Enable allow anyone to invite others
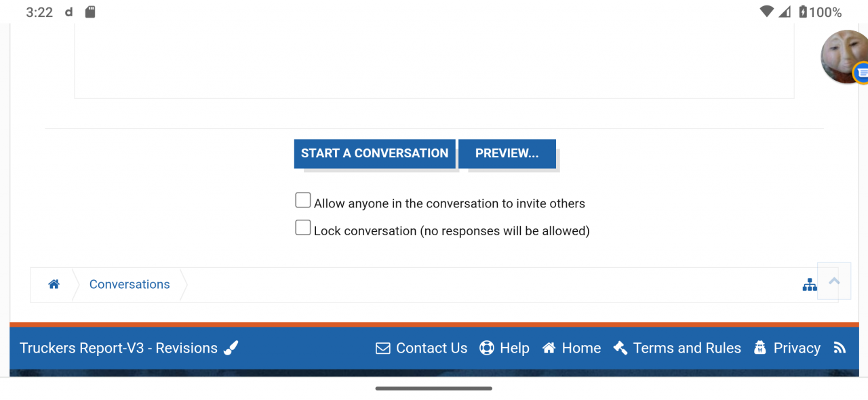 click(x=303, y=201)
